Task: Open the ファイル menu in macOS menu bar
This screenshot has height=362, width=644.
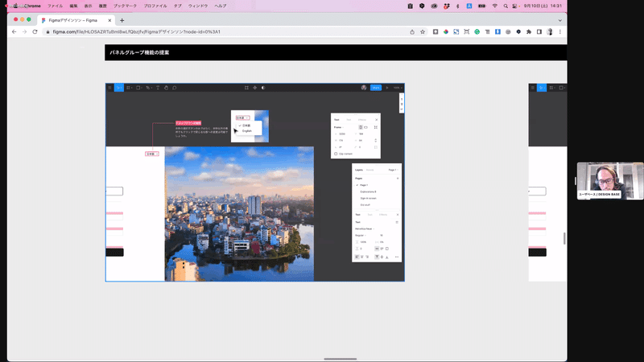Action: (x=55, y=6)
